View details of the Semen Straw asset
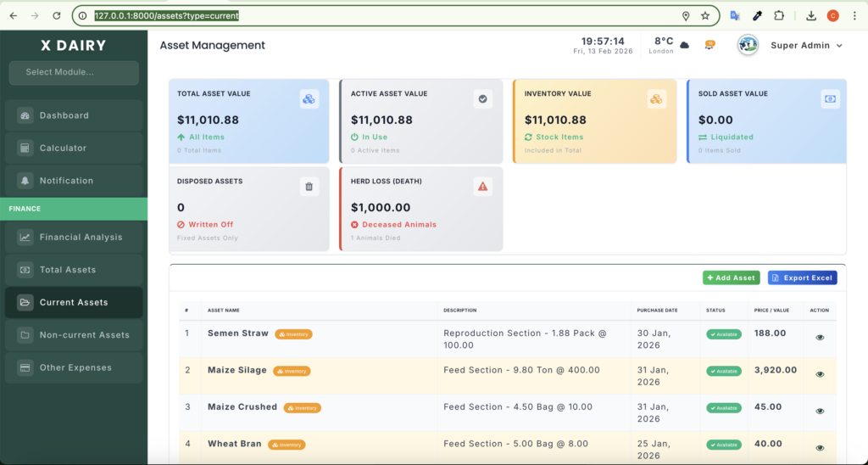Viewport: 868px width, 465px height. point(819,338)
